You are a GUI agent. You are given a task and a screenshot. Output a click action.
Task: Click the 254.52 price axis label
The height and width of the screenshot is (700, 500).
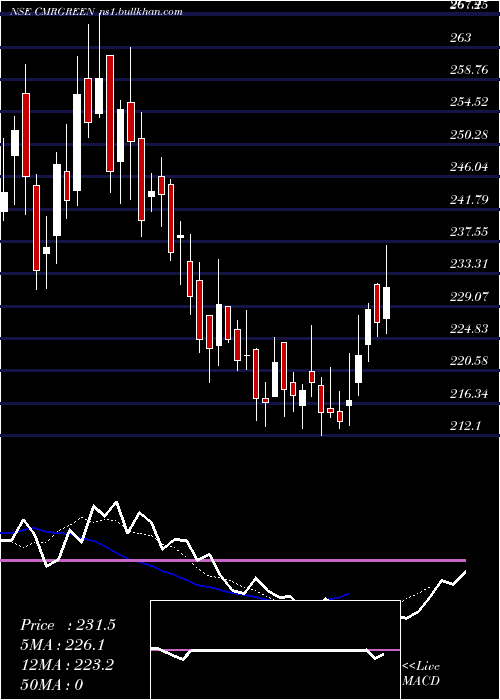(x=469, y=102)
